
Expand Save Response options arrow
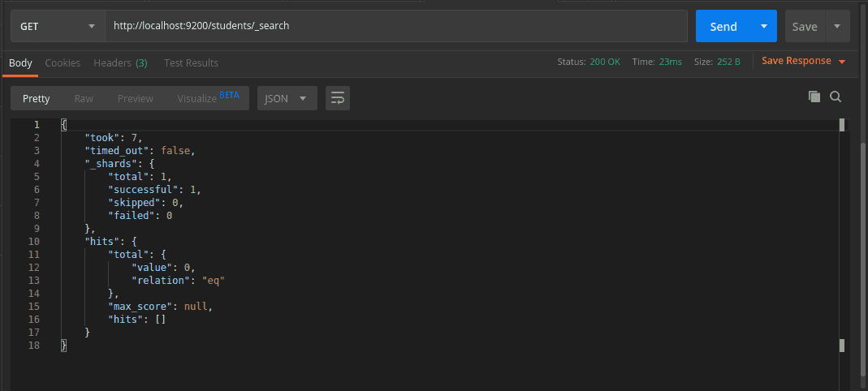tap(842, 62)
